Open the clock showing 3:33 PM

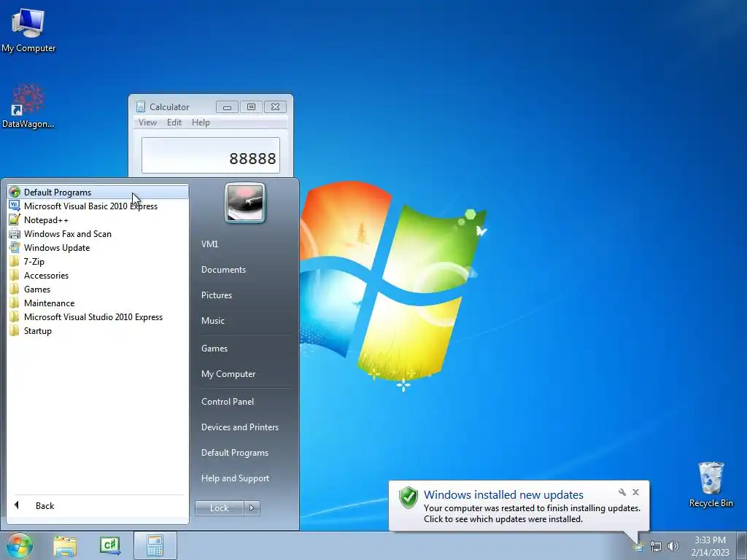point(710,546)
